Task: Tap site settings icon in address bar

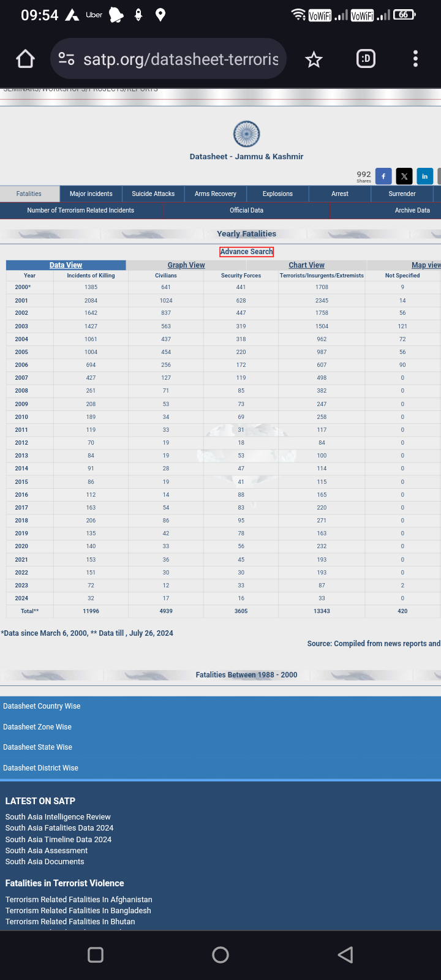Action: point(66,59)
